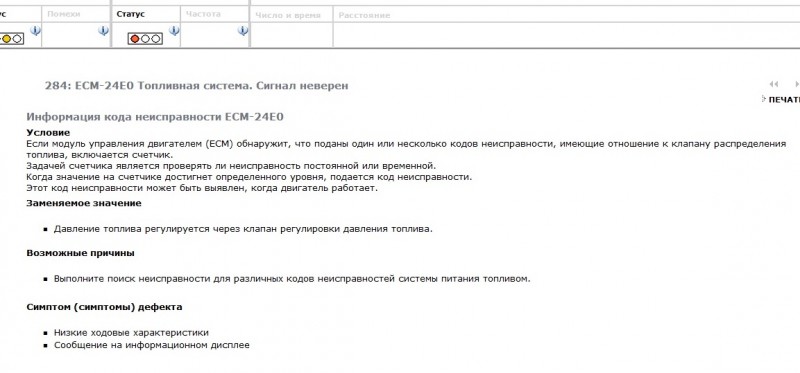
Task: Click the info icon beside the red status light
Action: [x=174, y=31]
